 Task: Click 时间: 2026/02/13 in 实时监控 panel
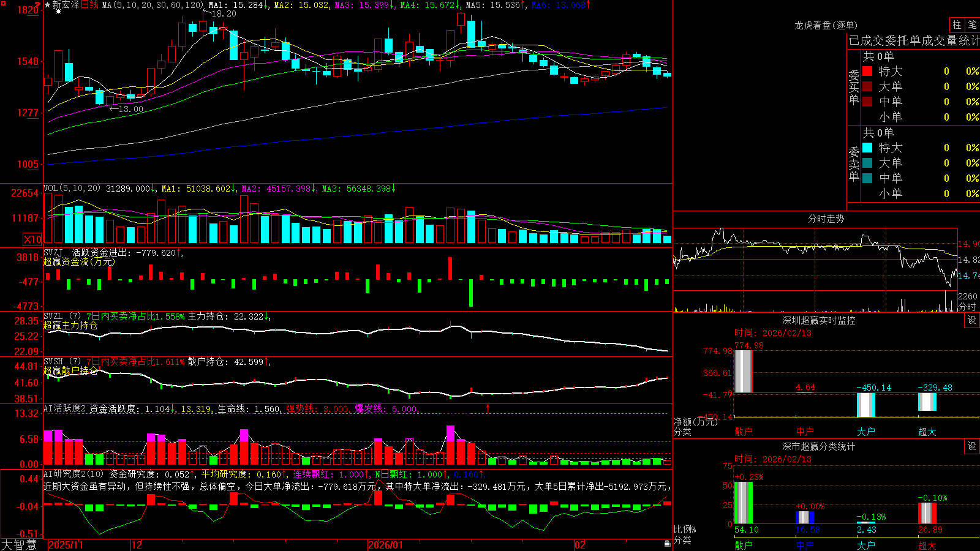[773, 333]
